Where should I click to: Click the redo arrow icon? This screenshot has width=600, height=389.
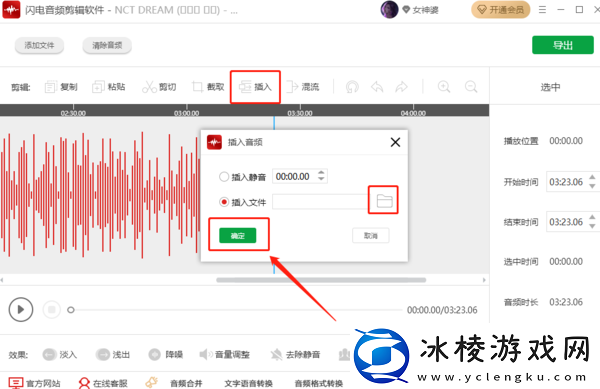click(x=401, y=87)
